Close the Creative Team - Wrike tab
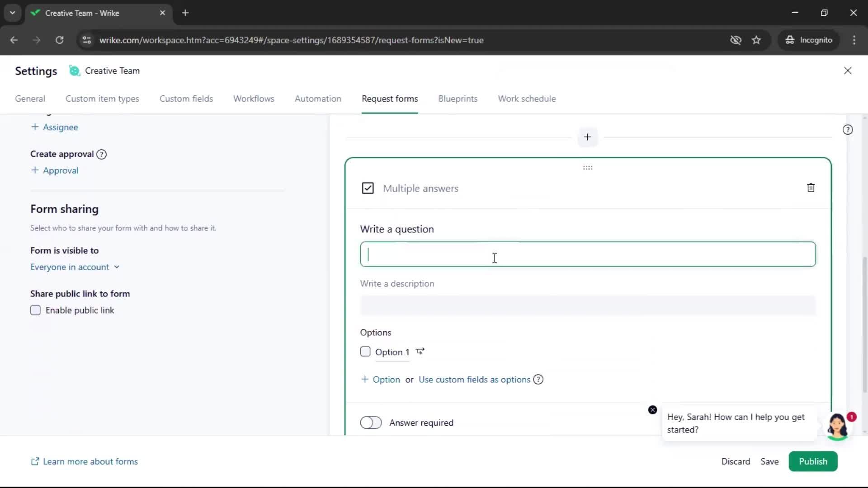The image size is (868, 488). tap(162, 13)
